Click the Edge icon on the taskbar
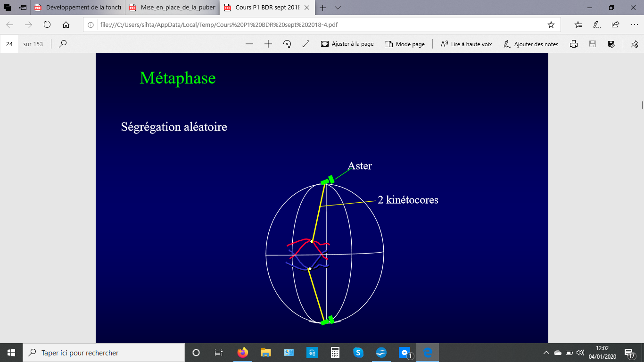Screen dimensions: 644x362 point(428,353)
